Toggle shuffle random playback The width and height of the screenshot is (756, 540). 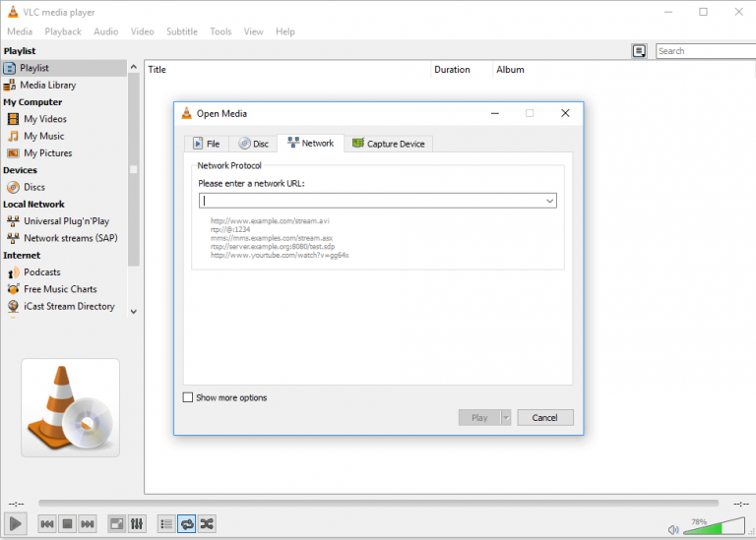(x=207, y=524)
